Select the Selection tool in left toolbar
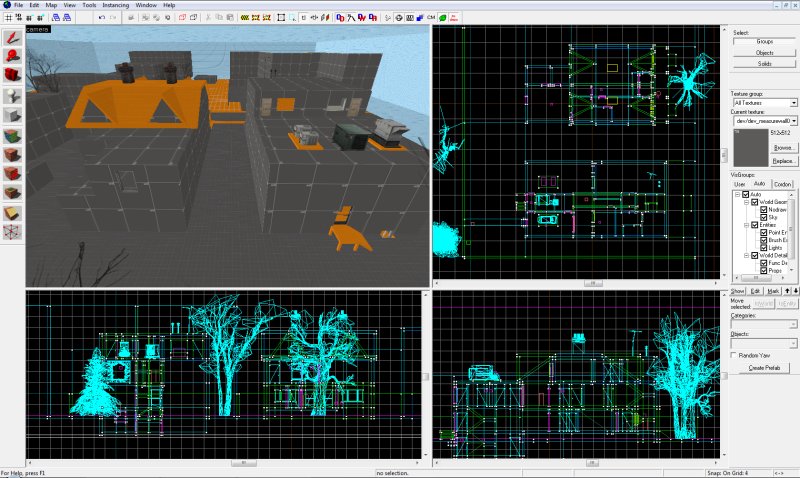The width and height of the screenshot is (800, 478). [x=12, y=37]
